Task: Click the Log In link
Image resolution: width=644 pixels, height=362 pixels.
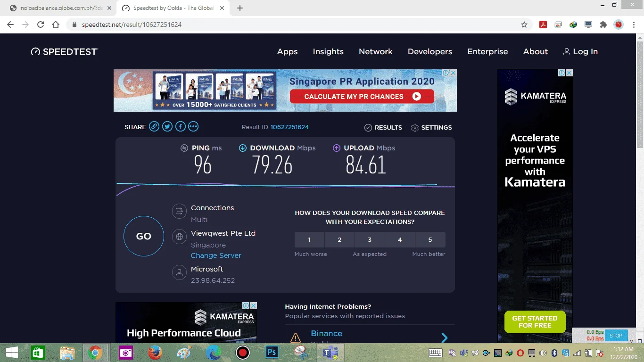Action: tap(580, 52)
